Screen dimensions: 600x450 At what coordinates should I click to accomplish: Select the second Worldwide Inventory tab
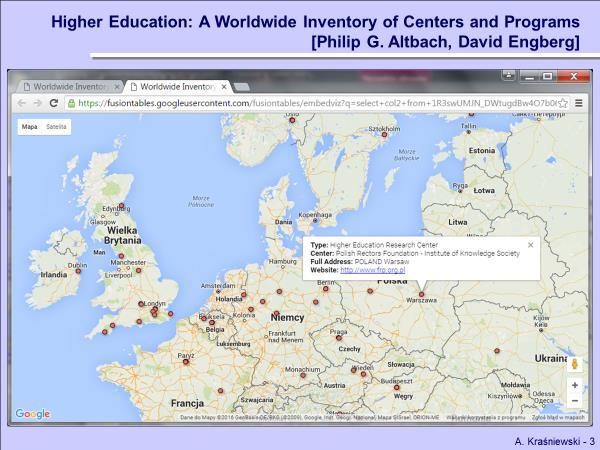click(x=177, y=87)
